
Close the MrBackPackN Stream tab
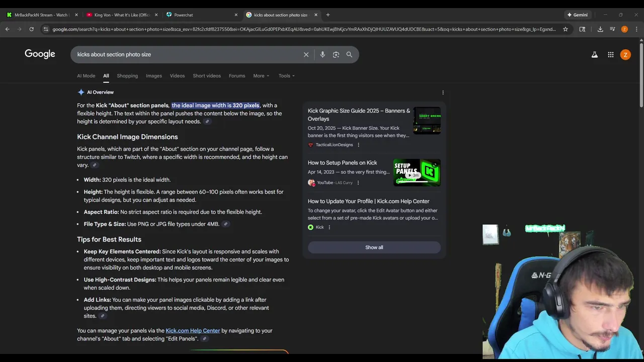(x=76, y=15)
